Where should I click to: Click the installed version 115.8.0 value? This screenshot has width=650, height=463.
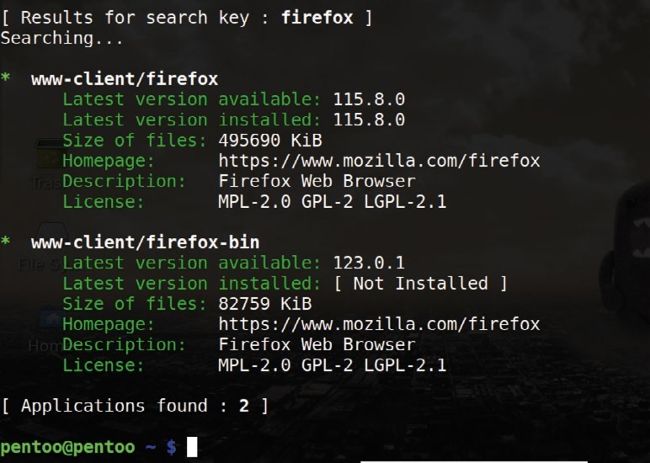click(x=368, y=120)
